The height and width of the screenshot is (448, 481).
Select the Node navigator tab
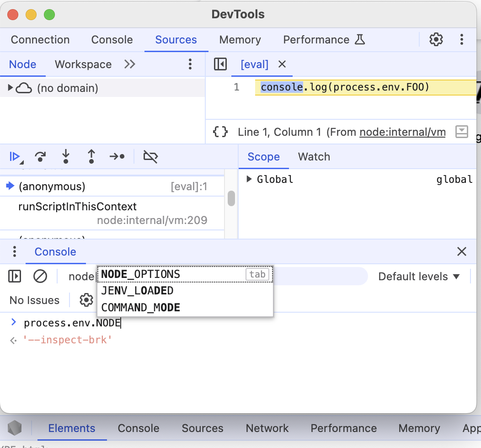coord(23,64)
